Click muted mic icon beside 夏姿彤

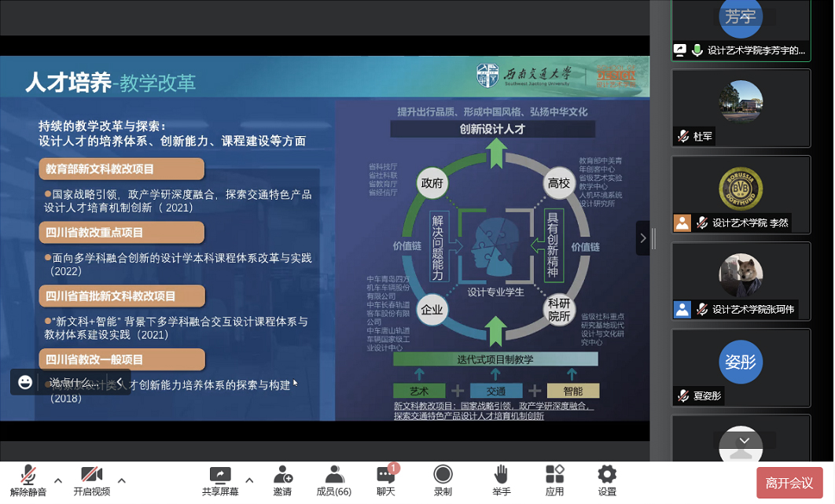[x=683, y=395]
